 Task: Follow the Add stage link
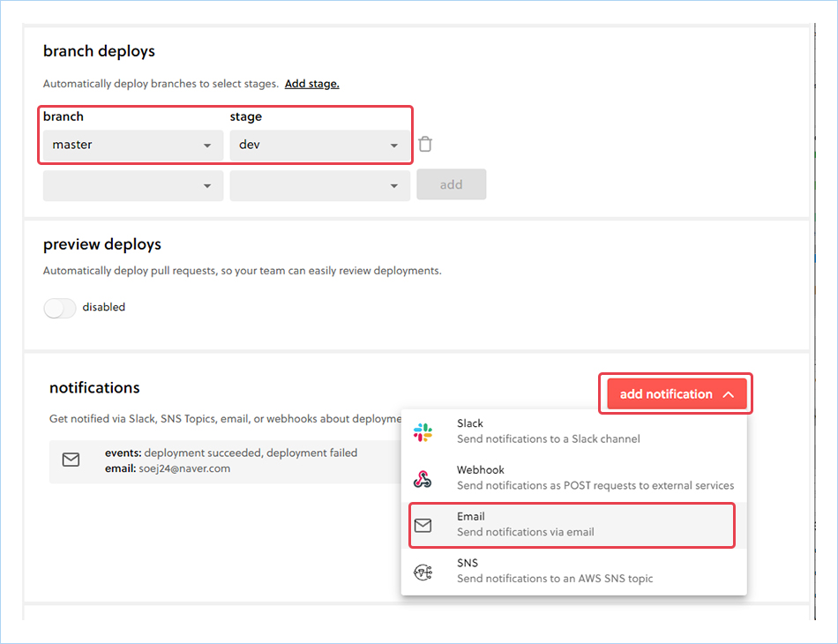coord(312,84)
